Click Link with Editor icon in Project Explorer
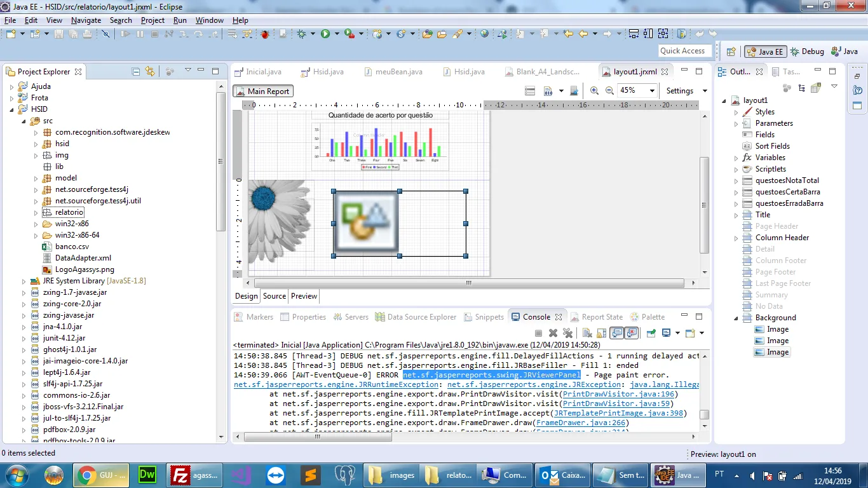The width and height of the screenshot is (868, 488). (x=149, y=72)
